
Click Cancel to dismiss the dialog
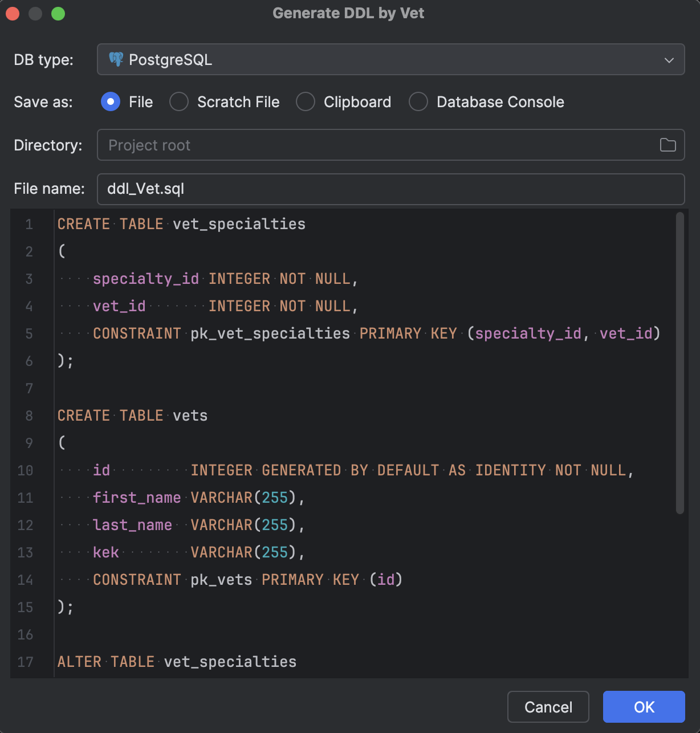click(x=548, y=707)
